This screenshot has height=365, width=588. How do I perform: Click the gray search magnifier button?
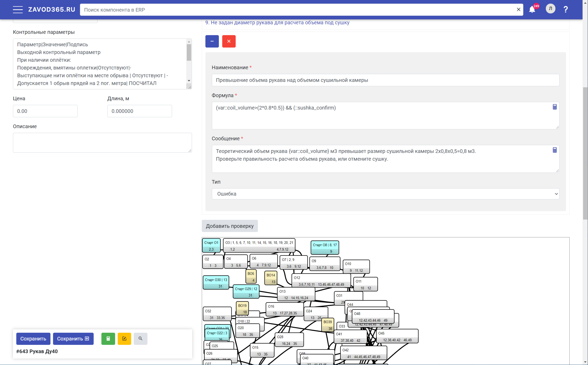tap(140, 339)
